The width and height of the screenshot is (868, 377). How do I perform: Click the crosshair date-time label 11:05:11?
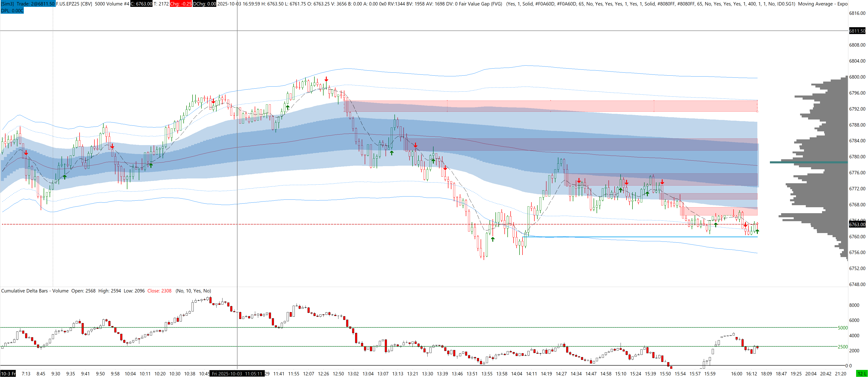(x=237, y=374)
